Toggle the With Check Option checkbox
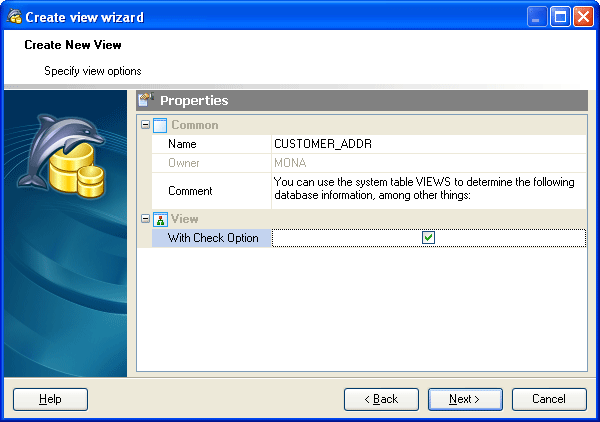This screenshot has width=600, height=422. pyautogui.click(x=428, y=238)
